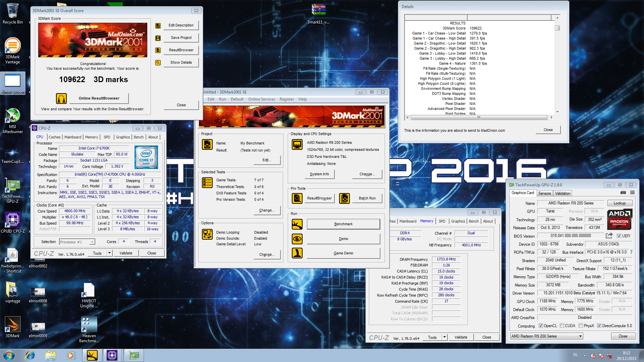644x362 pixels.
Task: Open Tools dropdown arrow in CPU-Z Memory window
Action: [x=444, y=337]
